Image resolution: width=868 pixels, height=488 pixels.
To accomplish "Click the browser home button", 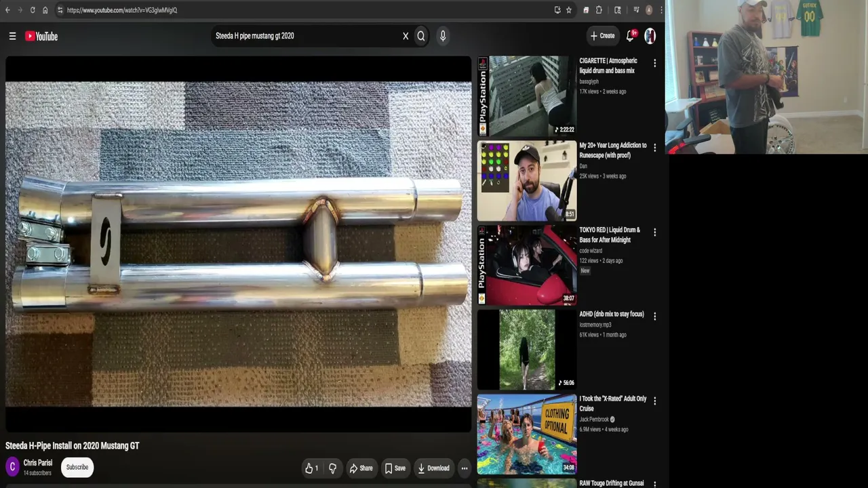I will click(45, 10).
